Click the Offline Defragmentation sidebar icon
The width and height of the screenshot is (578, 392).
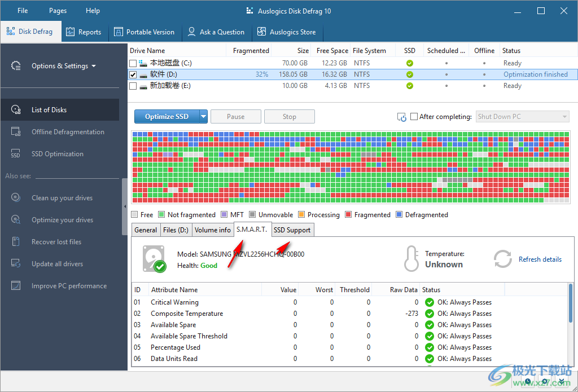[15, 132]
